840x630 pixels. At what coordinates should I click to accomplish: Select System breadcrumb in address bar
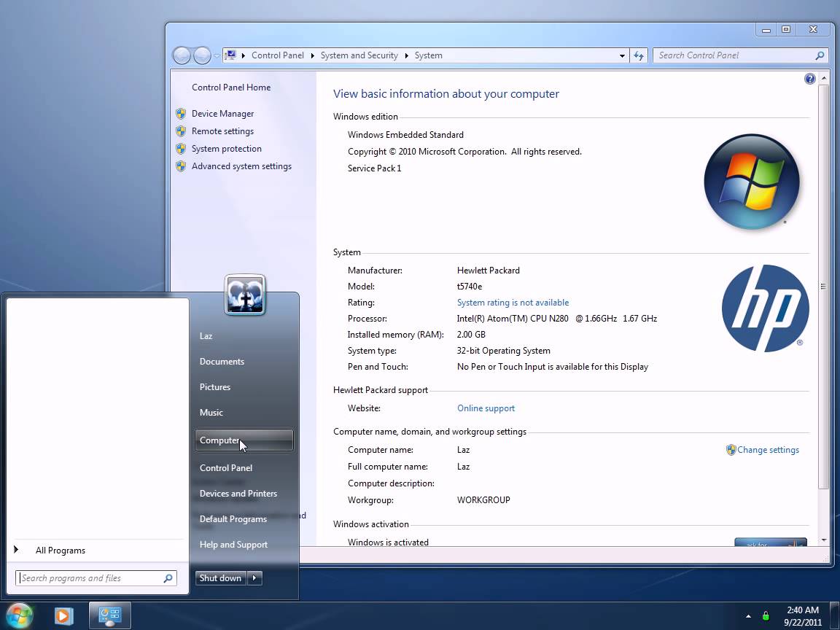428,55
